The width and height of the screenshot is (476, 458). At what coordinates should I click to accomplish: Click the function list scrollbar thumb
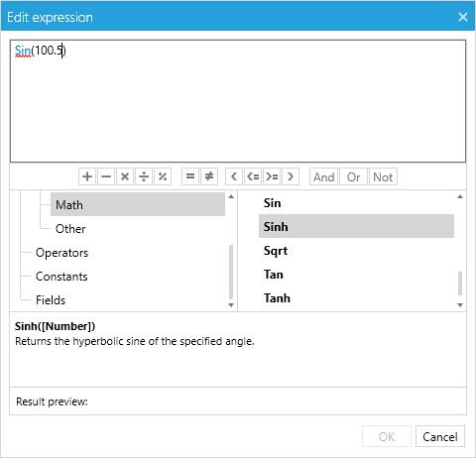tap(460, 283)
